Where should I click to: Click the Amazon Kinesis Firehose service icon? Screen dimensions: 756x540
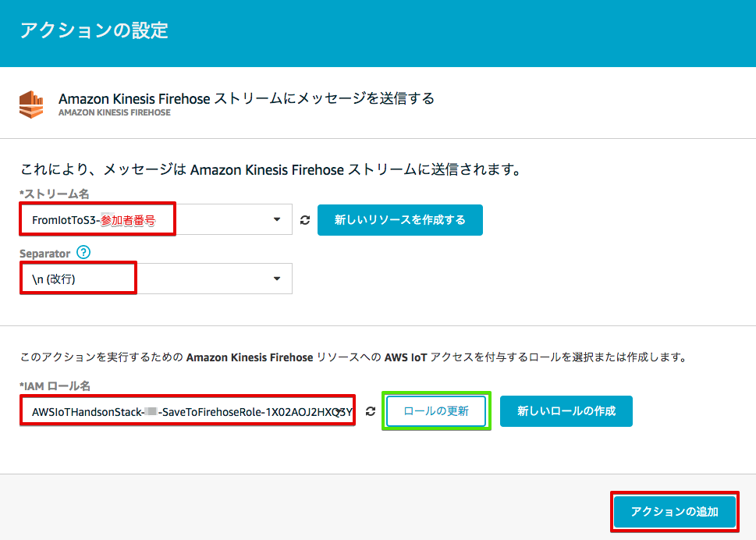click(31, 105)
